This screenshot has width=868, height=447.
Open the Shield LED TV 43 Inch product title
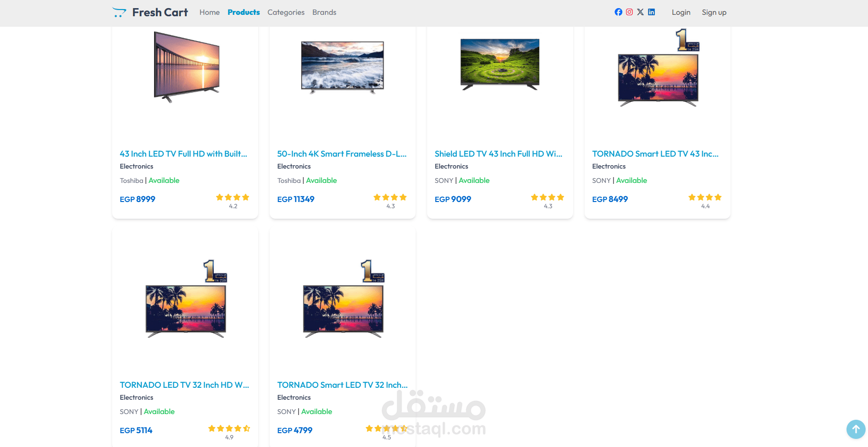pos(498,154)
